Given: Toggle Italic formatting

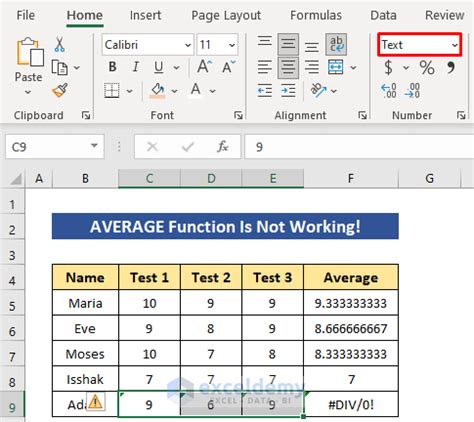Looking at the screenshot, I should 135,67.
